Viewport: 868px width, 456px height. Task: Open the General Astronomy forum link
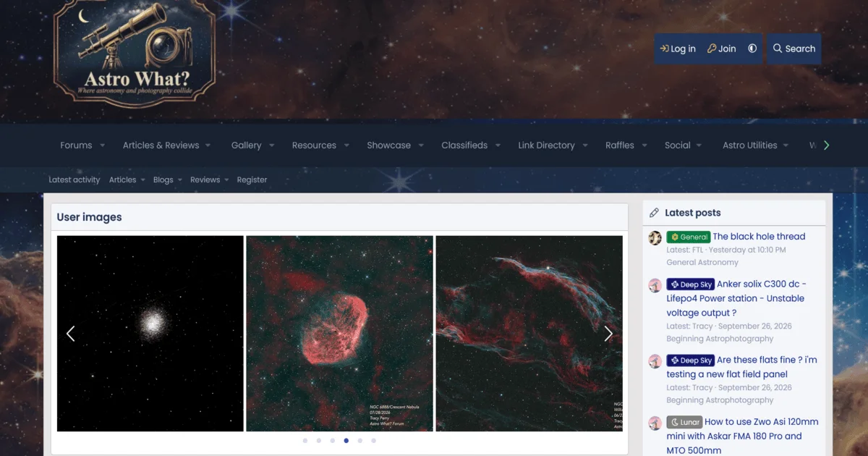click(x=702, y=263)
